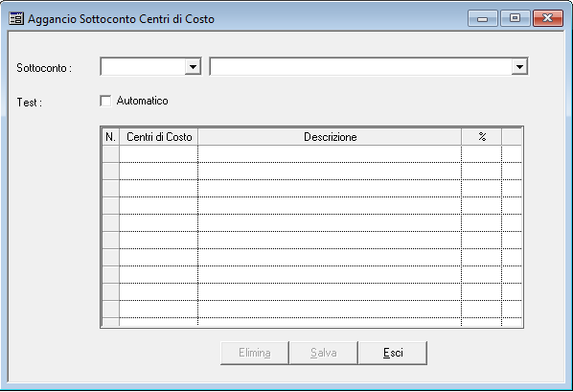Viewport: 573px width, 392px height.
Task: Expand the Sottoconto description dropdown arrow
Action: 519,66
